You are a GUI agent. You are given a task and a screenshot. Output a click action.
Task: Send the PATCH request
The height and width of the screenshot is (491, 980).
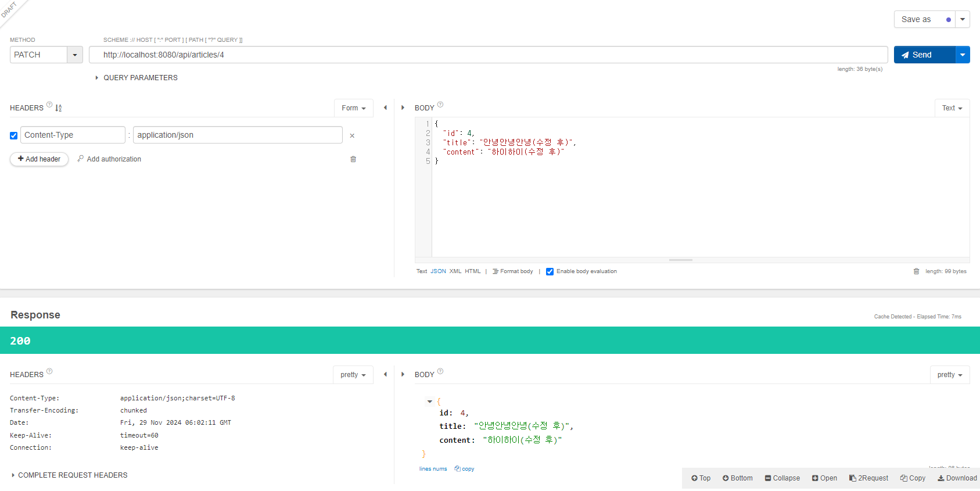(x=924, y=55)
